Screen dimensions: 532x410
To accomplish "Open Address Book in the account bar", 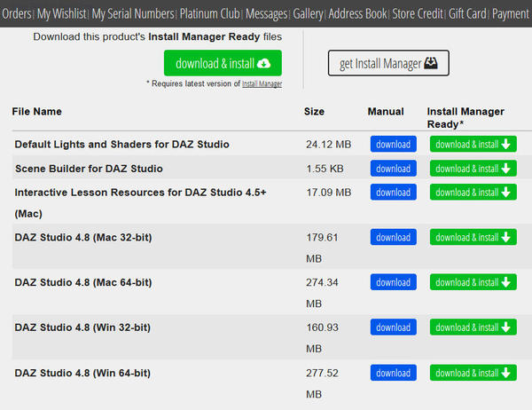I will (x=357, y=14).
